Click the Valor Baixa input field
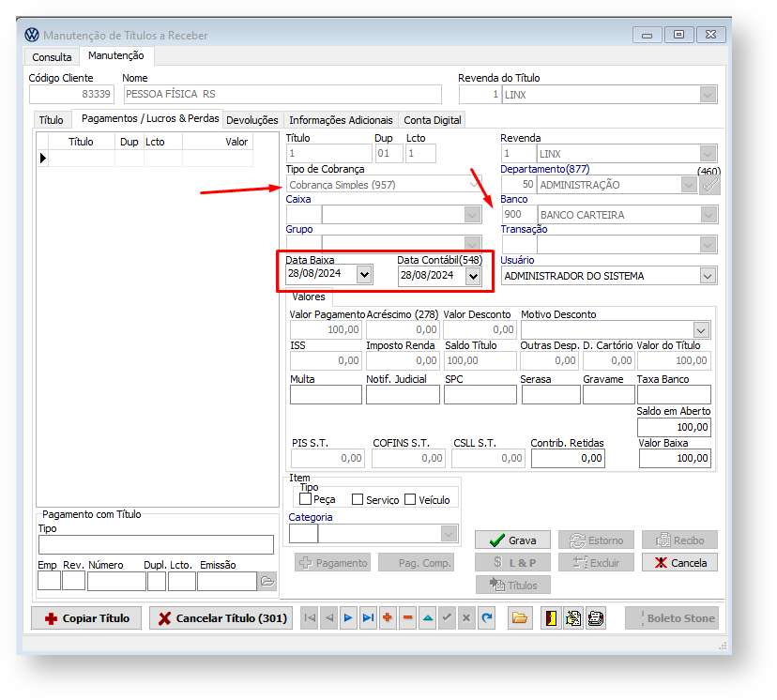Viewport: 777px width, 700px height. (x=675, y=458)
